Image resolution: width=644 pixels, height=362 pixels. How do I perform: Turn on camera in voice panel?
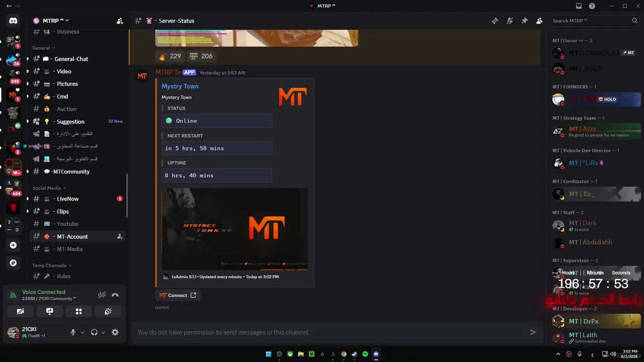coord(20,311)
